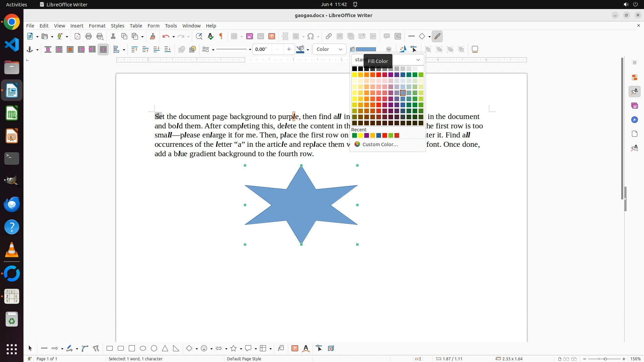
Task: Toggle formatting marks pilcrow button
Action: click(x=221, y=37)
